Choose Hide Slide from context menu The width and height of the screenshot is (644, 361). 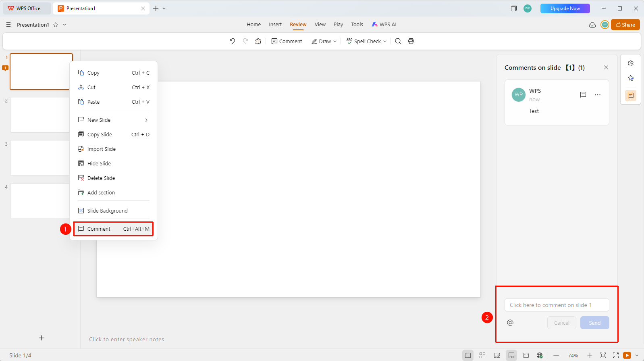coord(113,164)
